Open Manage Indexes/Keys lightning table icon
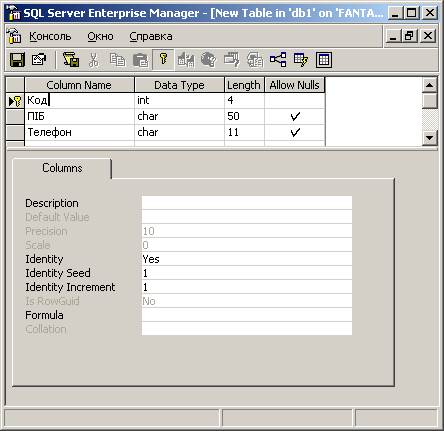The width and height of the screenshot is (444, 431). pyautogui.click(x=301, y=60)
